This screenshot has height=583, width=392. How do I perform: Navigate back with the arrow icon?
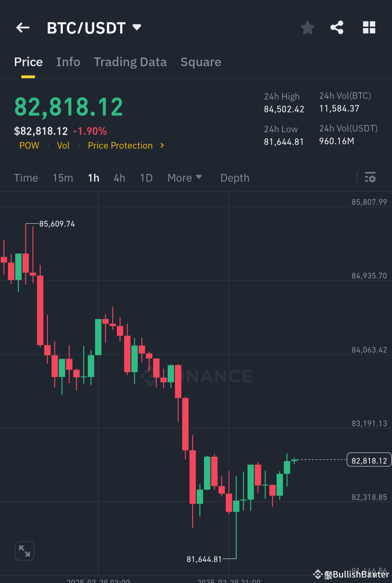pyautogui.click(x=23, y=28)
